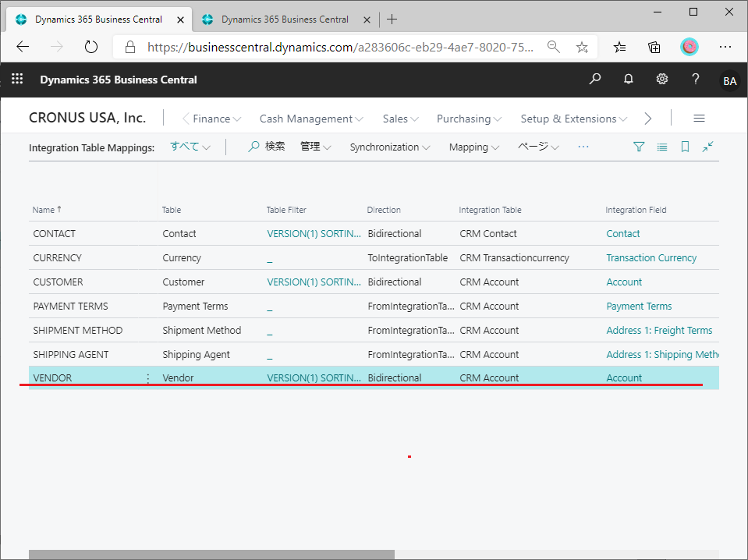Viewport: 748px width, 560px height.
Task: Click the bookmark this page icon
Action: [x=685, y=147]
